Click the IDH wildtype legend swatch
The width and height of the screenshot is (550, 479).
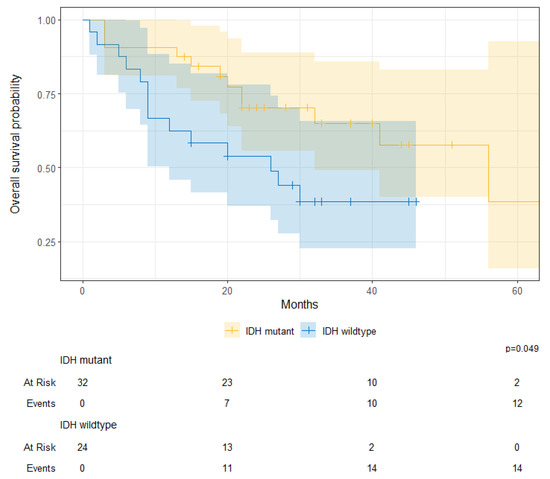(308, 330)
